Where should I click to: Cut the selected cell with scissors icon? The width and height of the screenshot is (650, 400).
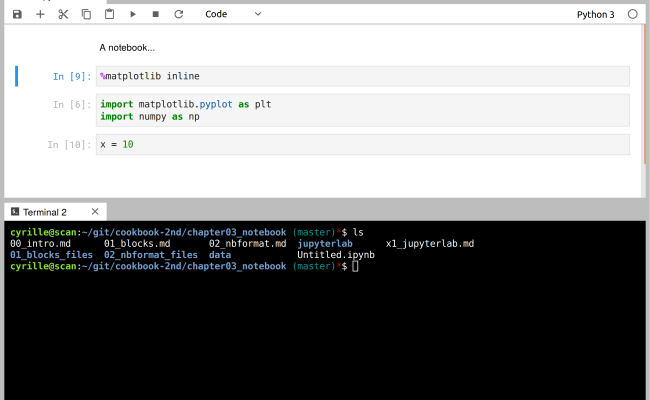(x=63, y=15)
